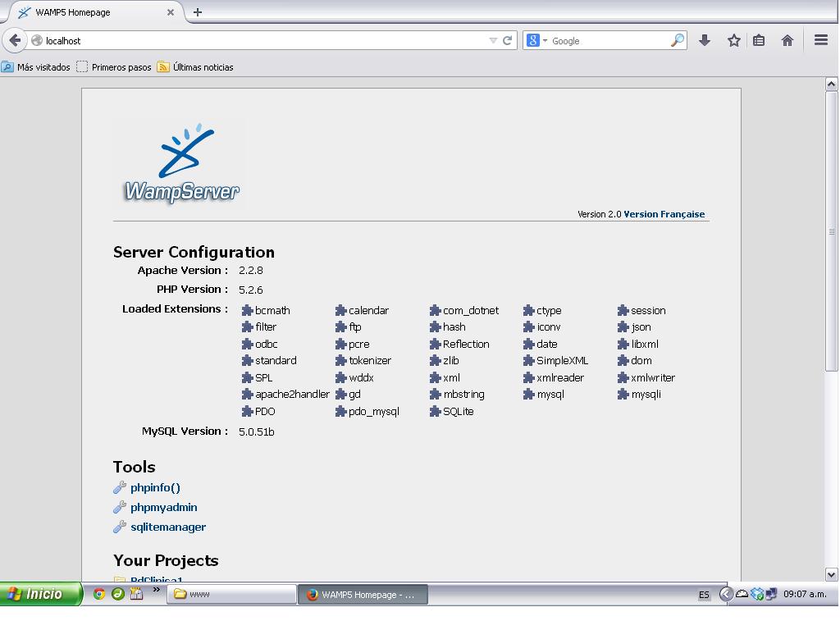
Task: Open phpinfo() tool link
Action: coord(155,487)
